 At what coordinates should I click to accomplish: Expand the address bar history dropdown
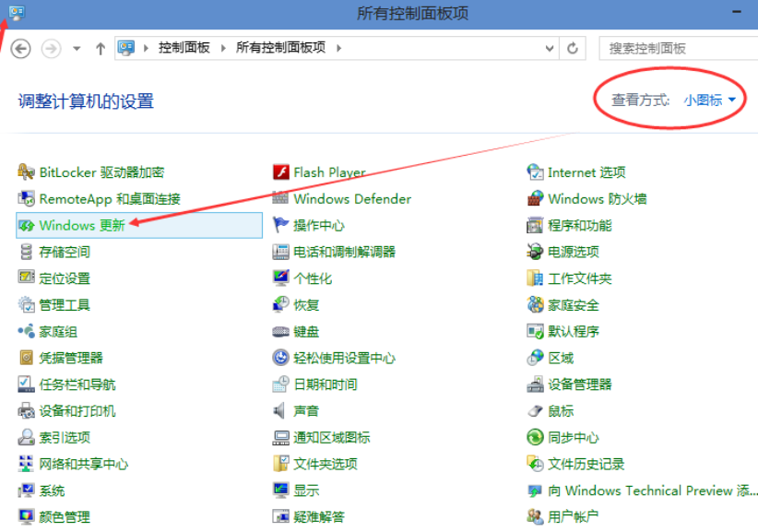pyautogui.click(x=550, y=48)
